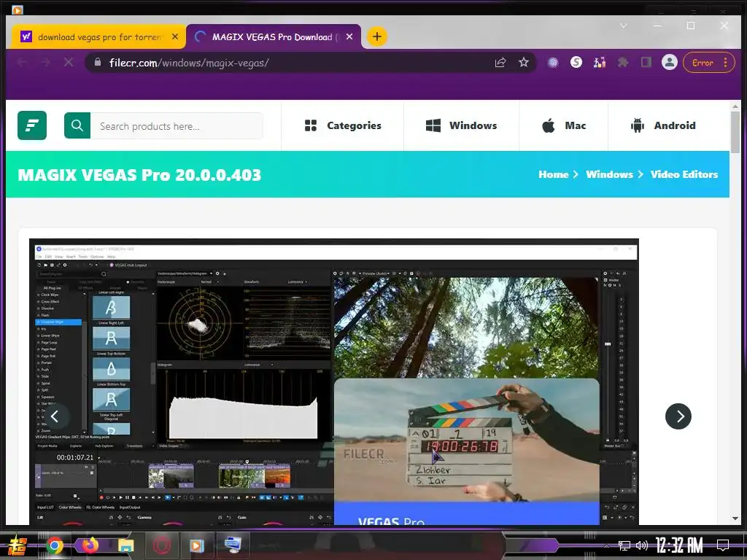This screenshot has height=560, width=747.
Task: Focus the 'Search products here...' field
Action: pyautogui.click(x=177, y=126)
